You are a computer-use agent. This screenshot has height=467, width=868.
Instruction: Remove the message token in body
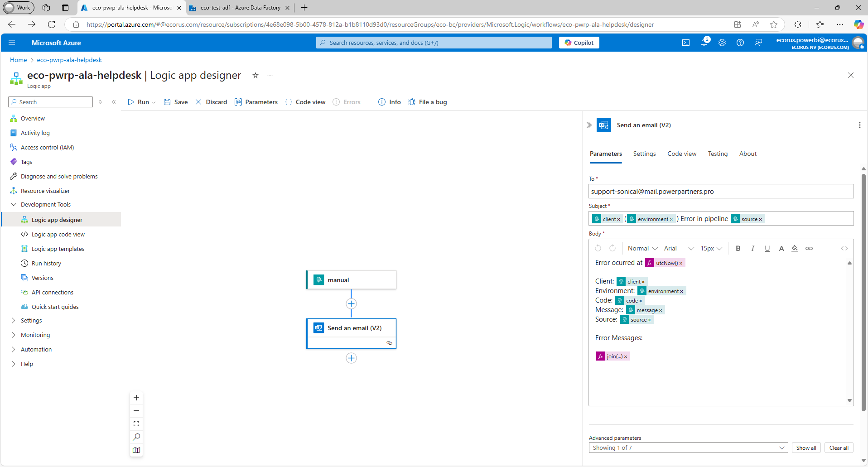pos(661,310)
